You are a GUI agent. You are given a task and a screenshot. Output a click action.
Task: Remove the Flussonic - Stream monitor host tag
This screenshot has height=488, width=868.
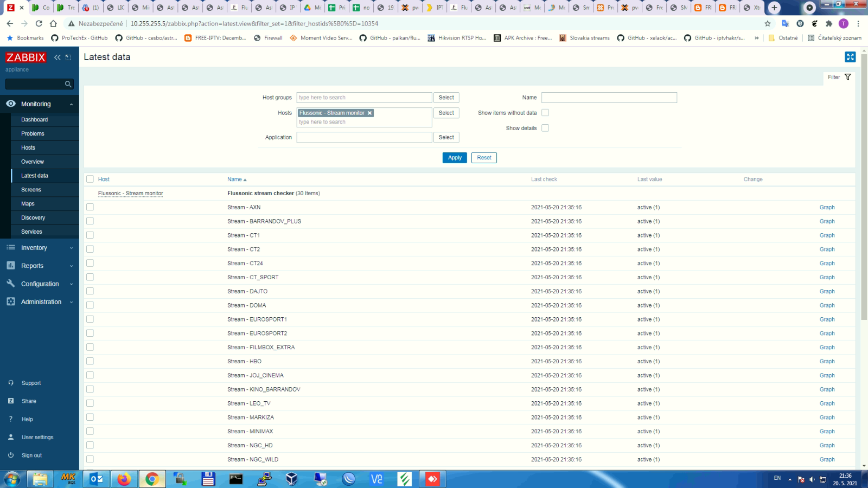pyautogui.click(x=369, y=113)
